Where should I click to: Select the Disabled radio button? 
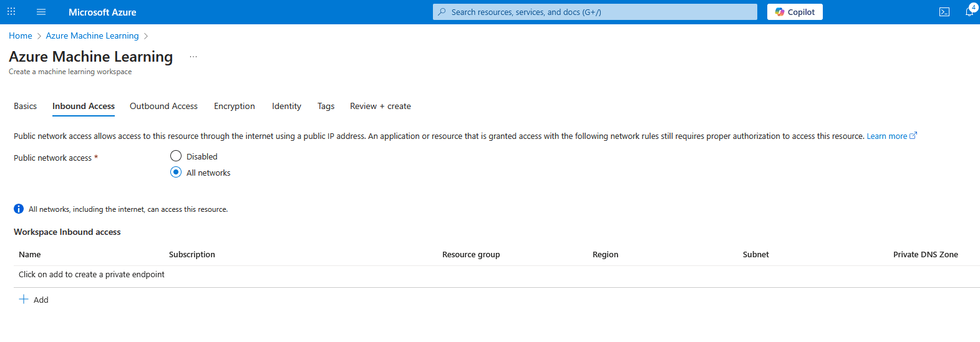pyautogui.click(x=176, y=156)
